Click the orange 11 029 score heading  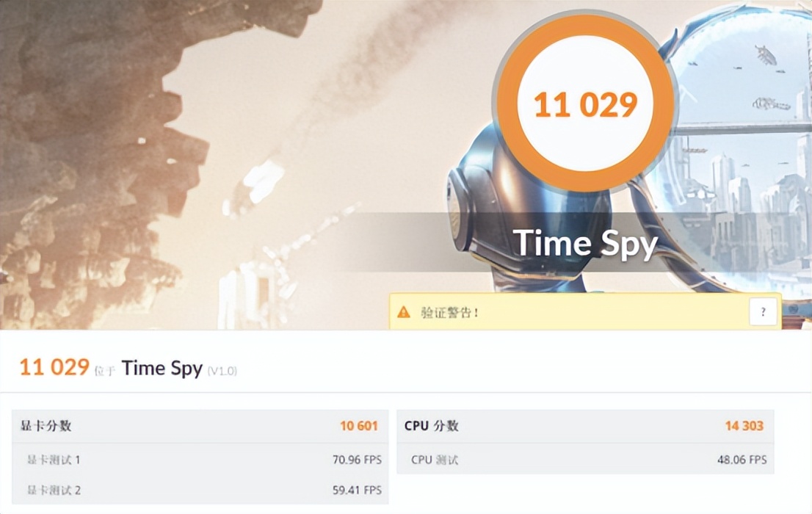pyautogui.click(x=54, y=367)
